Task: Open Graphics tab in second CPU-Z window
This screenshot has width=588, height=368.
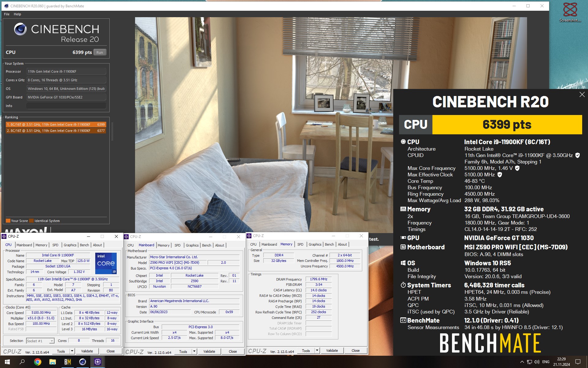Action: click(x=192, y=245)
